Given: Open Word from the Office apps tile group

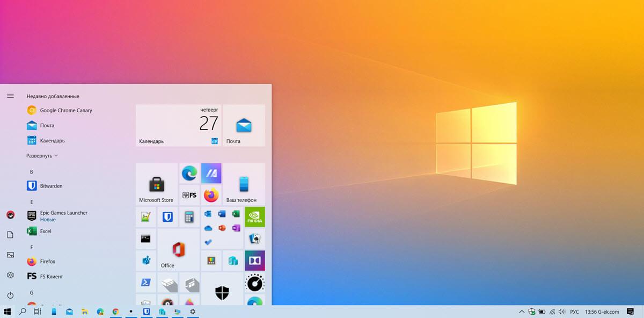Looking at the screenshot, I should point(222,214).
